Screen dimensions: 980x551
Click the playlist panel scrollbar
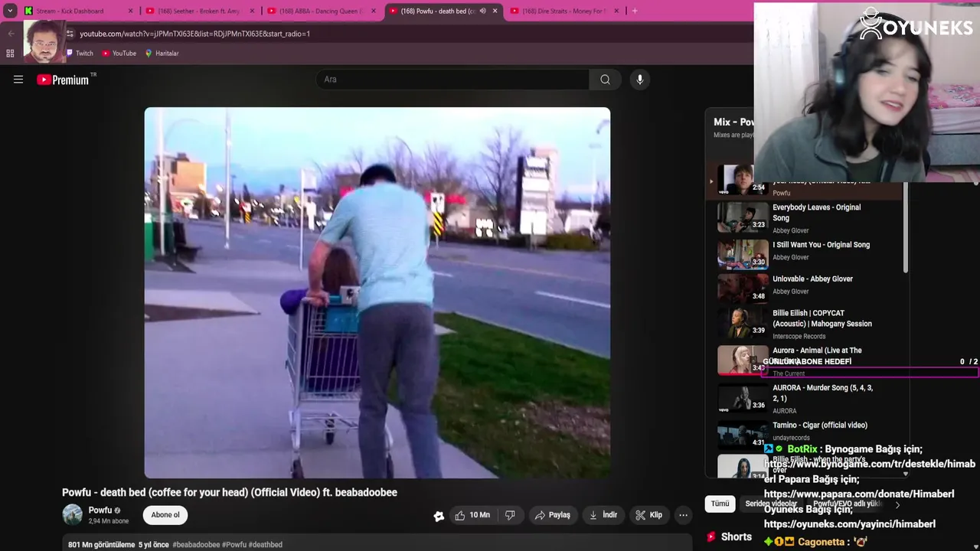point(906,228)
